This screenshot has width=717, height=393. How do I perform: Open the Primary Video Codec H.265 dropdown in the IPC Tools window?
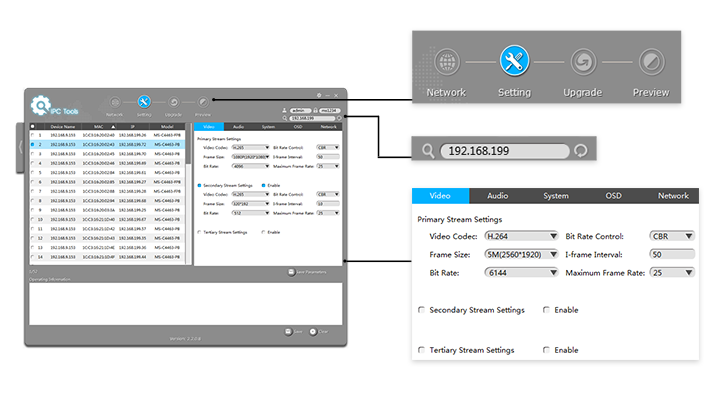coord(250,147)
